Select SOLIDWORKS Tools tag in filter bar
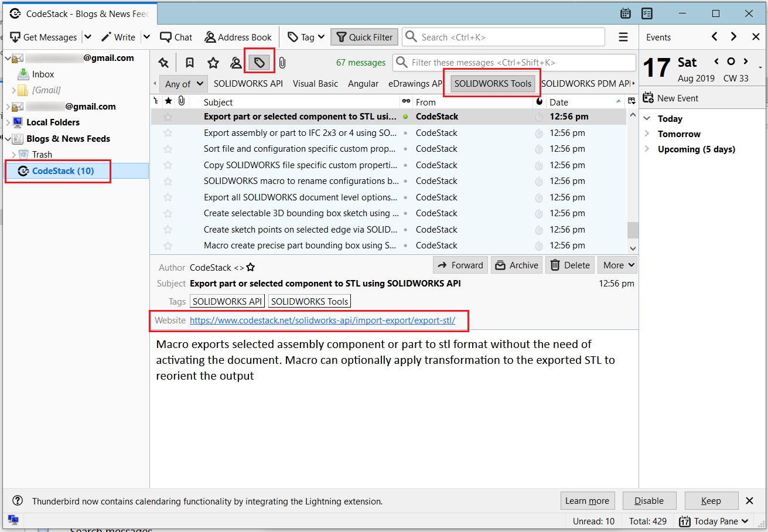768x532 pixels. 493,84
